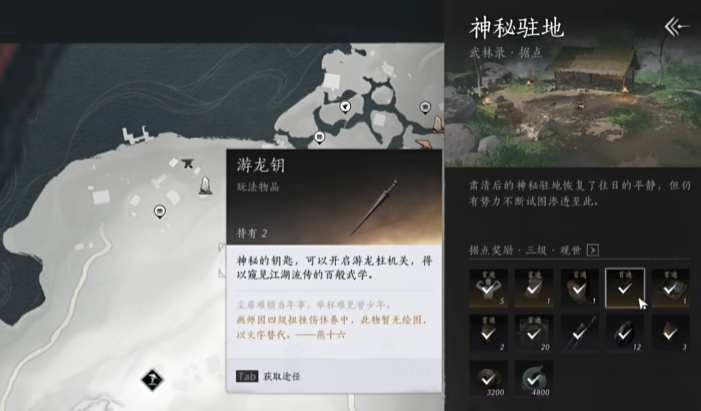Select reward icon with quantity 5

click(x=489, y=288)
